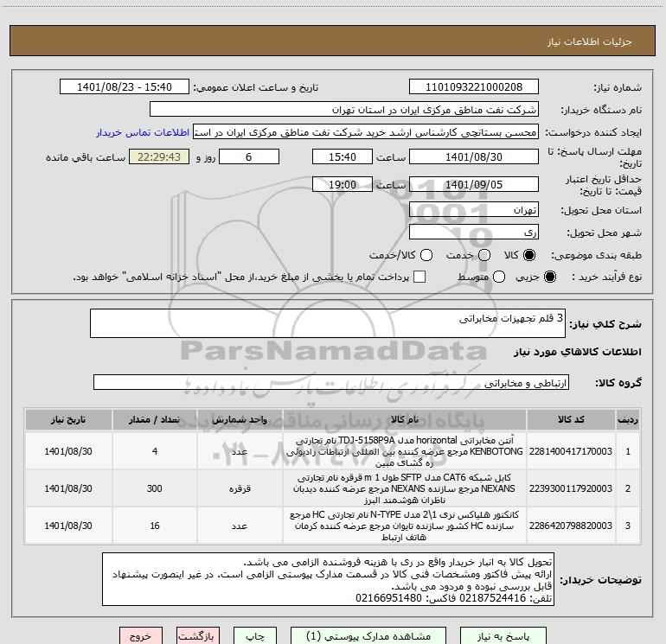Select the کالا/خدمت radio button
Viewport: 666px width, 644px height.
tap(426, 255)
